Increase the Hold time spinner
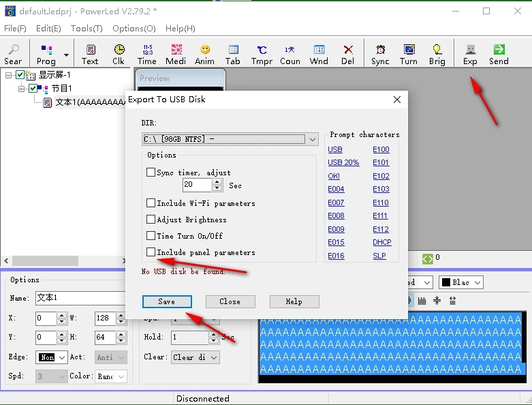532x405 pixels. click(213, 334)
